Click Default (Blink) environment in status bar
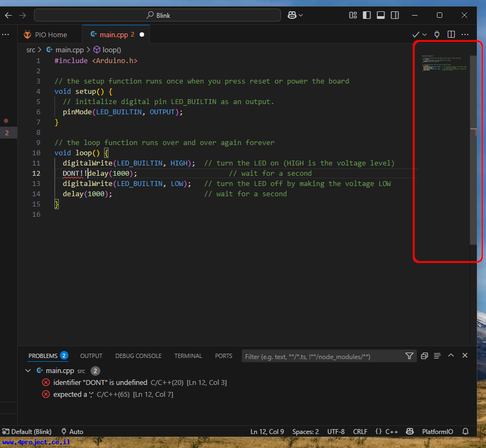This screenshot has width=486, height=448. click(27, 432)
